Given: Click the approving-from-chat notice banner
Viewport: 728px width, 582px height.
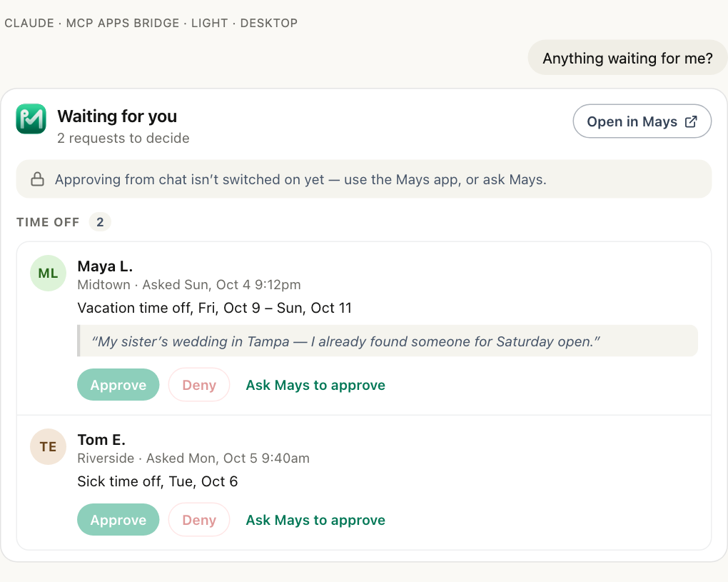Looking at the screenshot, I should 363,179.
